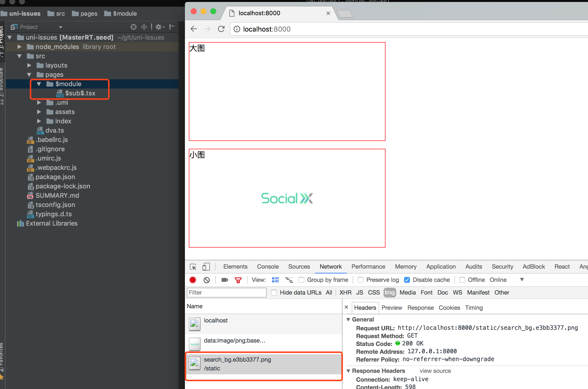The height and width of the screenshot is (389, 588).
Task: Switch to the Console tab
Action: pyautogui.click(x=268, y=266)
